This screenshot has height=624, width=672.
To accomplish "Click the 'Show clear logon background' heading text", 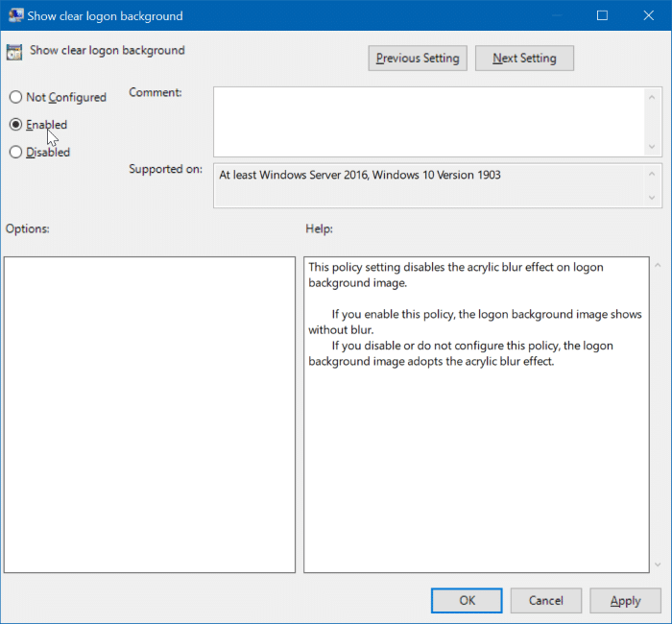I will tap(108, 51).
